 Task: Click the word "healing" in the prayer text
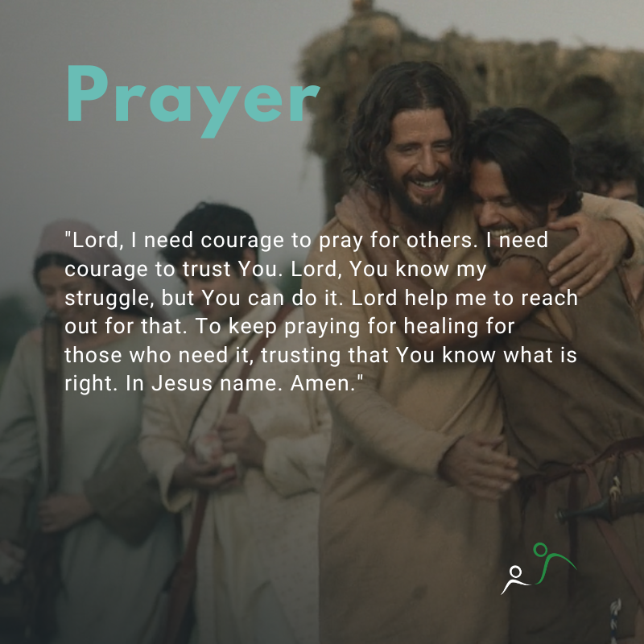click(441, 328)
